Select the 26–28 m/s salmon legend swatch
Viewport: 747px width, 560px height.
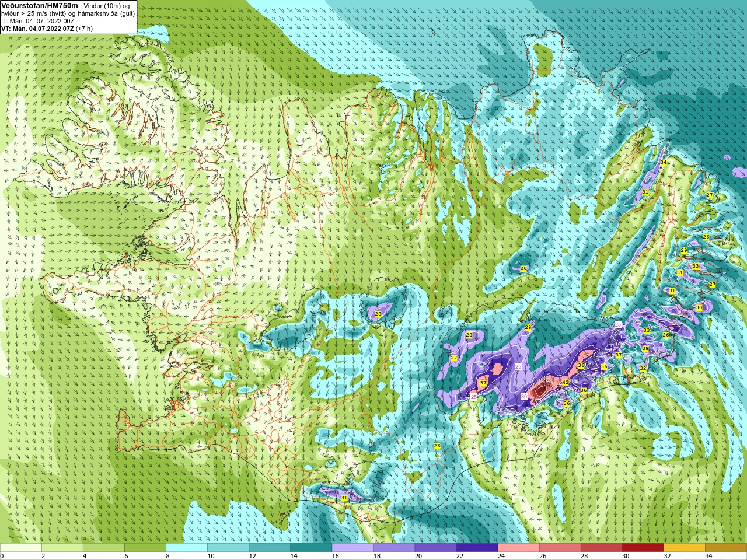(560, 548)
